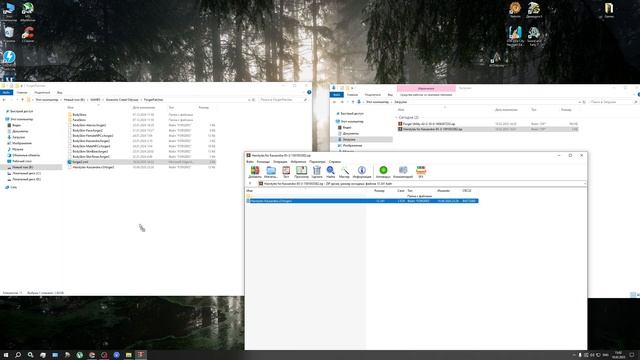This screenshot has width=640, height=360.
Task: Click the Test (Тест) icon in WinRAR
Action: coord(286,172)
